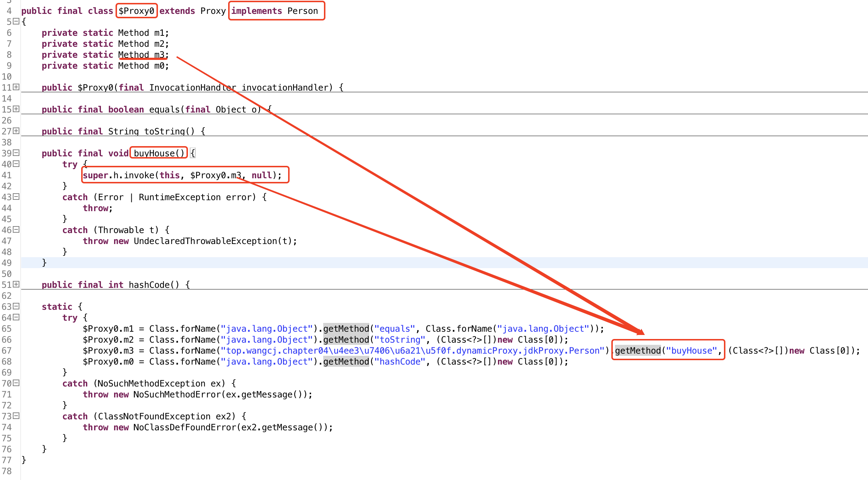Collapse the buyHouse method at line 39

coord(16,153)
